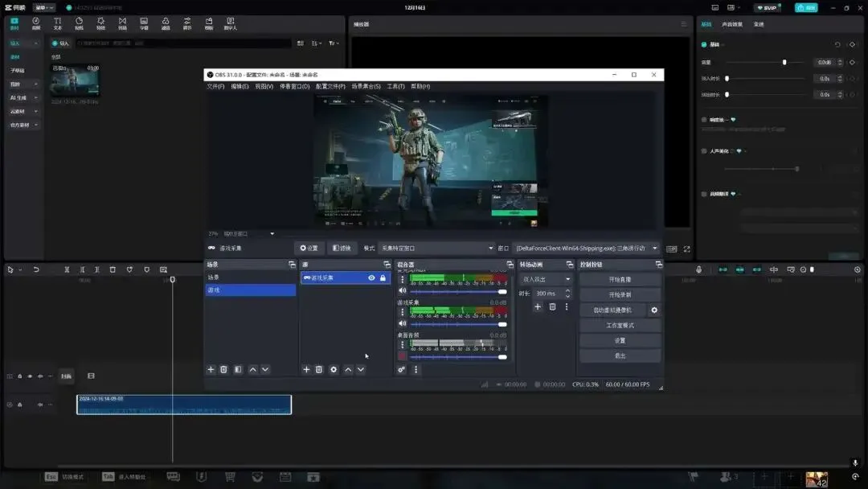
Task: Open the 文本 (Text) tool in CapCut toolbar
Action: point(58,23)
